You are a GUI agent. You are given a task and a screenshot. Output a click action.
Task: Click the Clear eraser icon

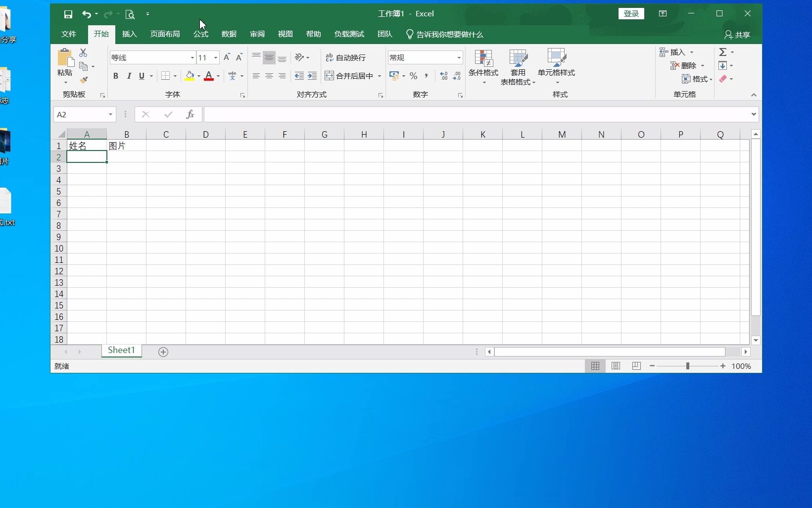pyautogui.click(x=723, y=79)
